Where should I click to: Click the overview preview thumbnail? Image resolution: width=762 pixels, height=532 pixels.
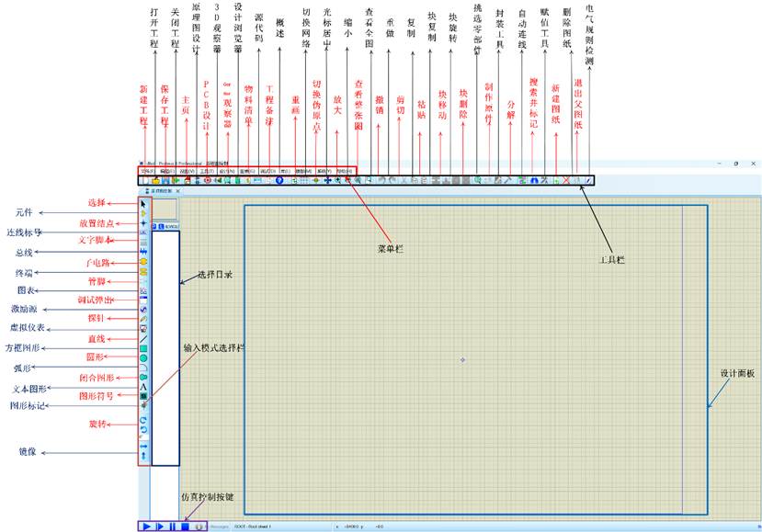165,209
